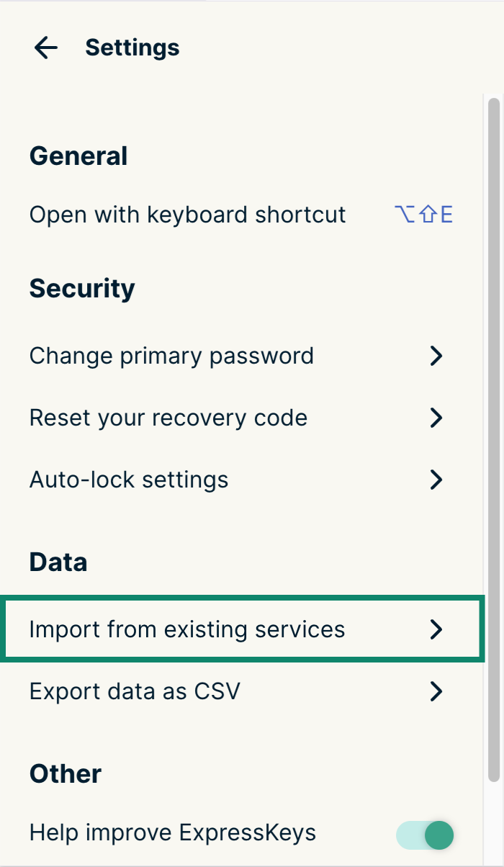Expand Auto-lock settings using its chevron
The width and height of the screenshot is (504, 867).
coord(436,480)
